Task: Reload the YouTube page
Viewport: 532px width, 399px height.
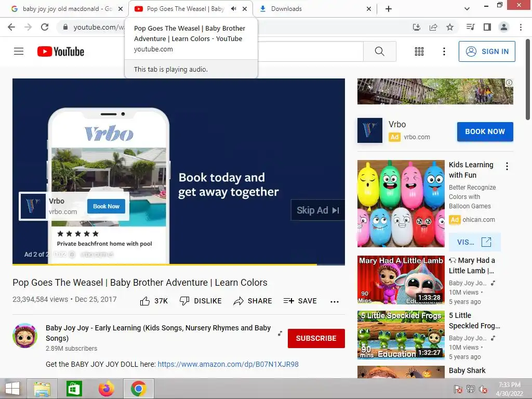Action: (x=45, y=27)
